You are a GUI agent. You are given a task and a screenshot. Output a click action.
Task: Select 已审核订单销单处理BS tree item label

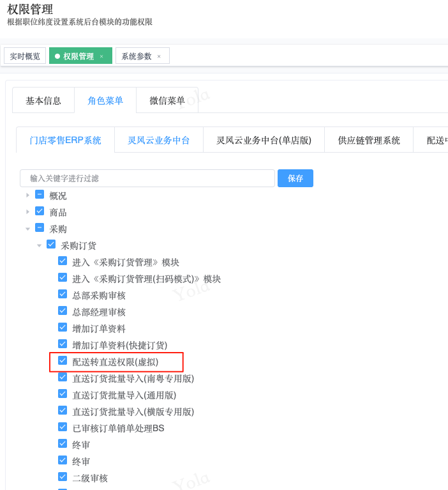(x=118, y=428)
